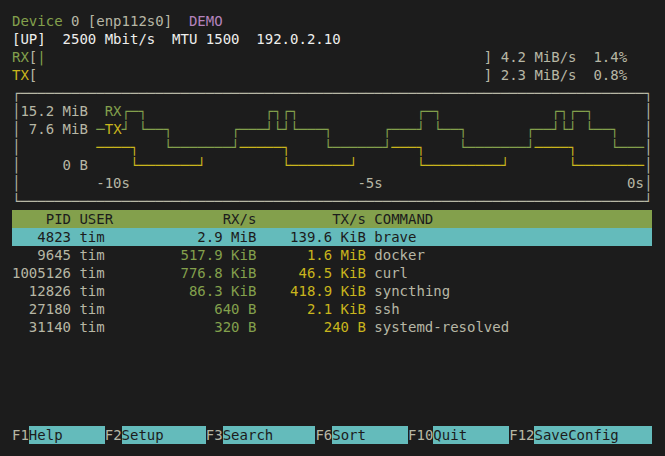Select the syncthing process row

tap(332, 291)
